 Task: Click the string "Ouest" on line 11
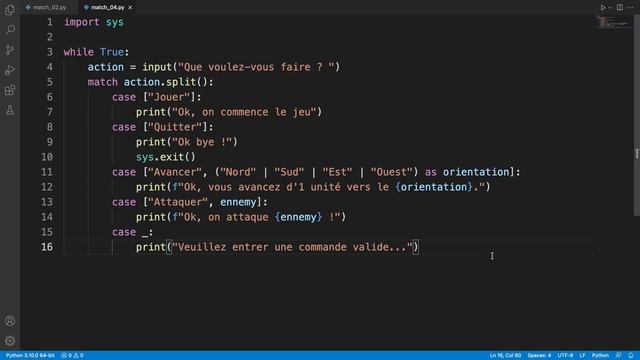coord(391,172)
